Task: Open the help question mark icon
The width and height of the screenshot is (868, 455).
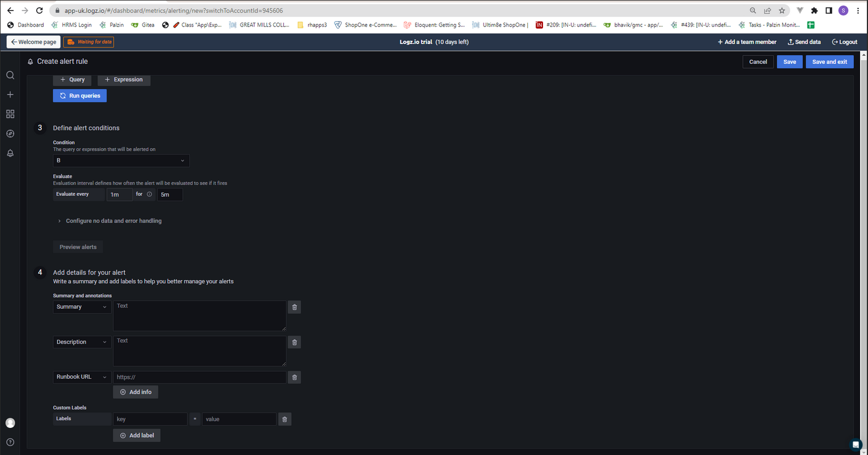Action: 10,442
